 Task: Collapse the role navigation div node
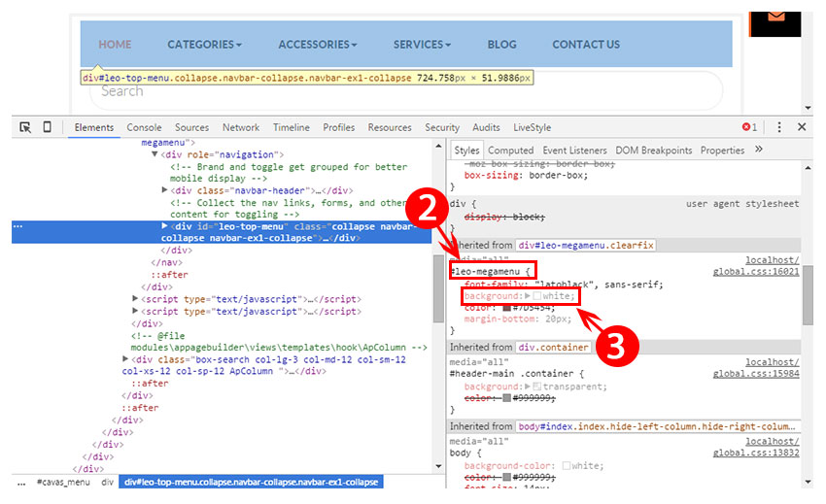click(x=154, y=155)
